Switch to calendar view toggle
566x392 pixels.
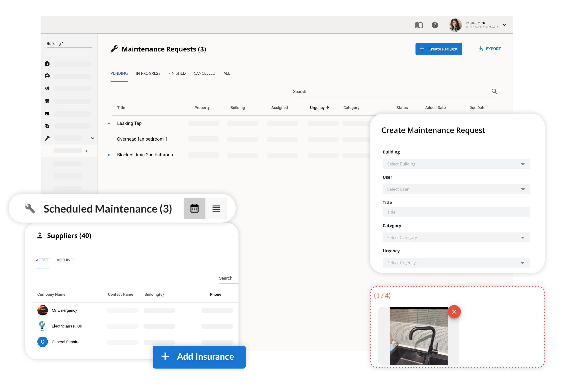(194, 208)
